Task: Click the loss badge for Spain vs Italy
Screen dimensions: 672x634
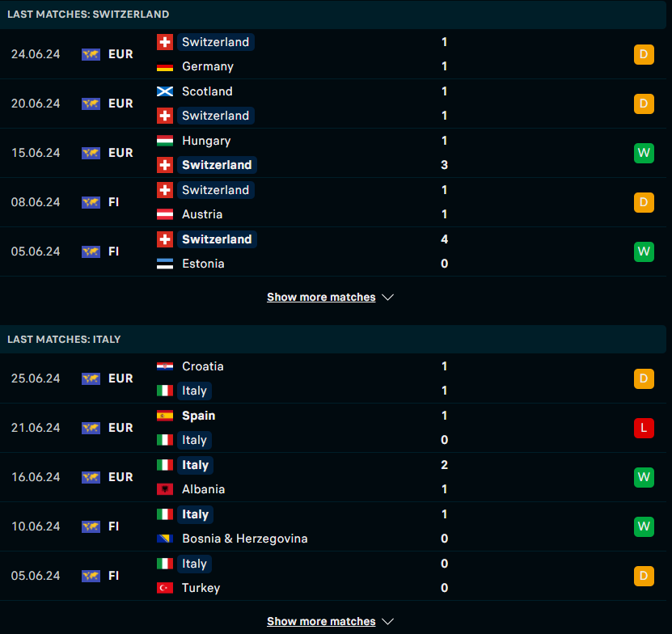Action: click(x=644, y=428)
